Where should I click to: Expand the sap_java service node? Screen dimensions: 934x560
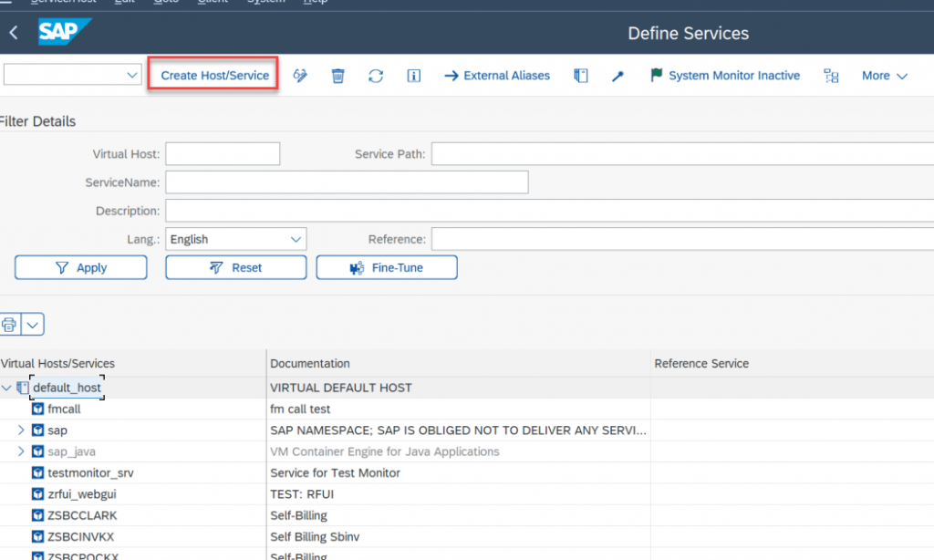point(21,451)
